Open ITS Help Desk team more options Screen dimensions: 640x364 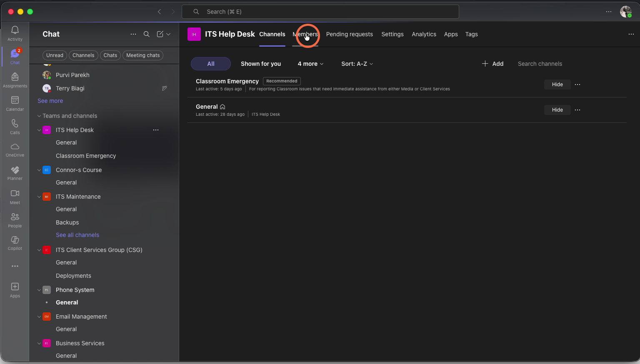[x=156, y=130]
